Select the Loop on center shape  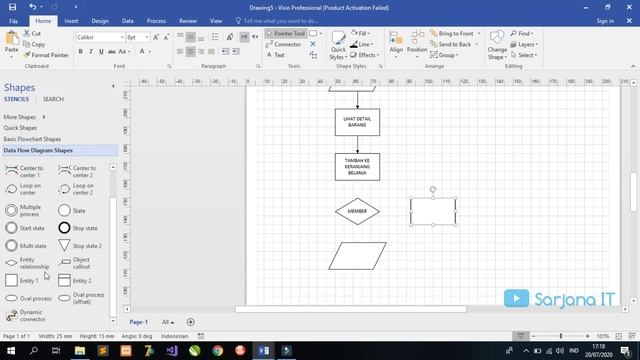[23, 189]
